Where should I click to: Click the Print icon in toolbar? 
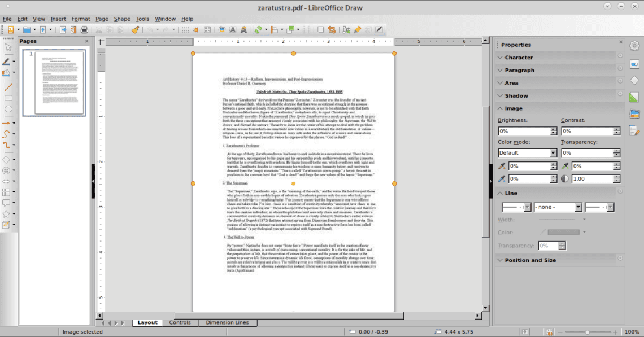tap(85, 30)
